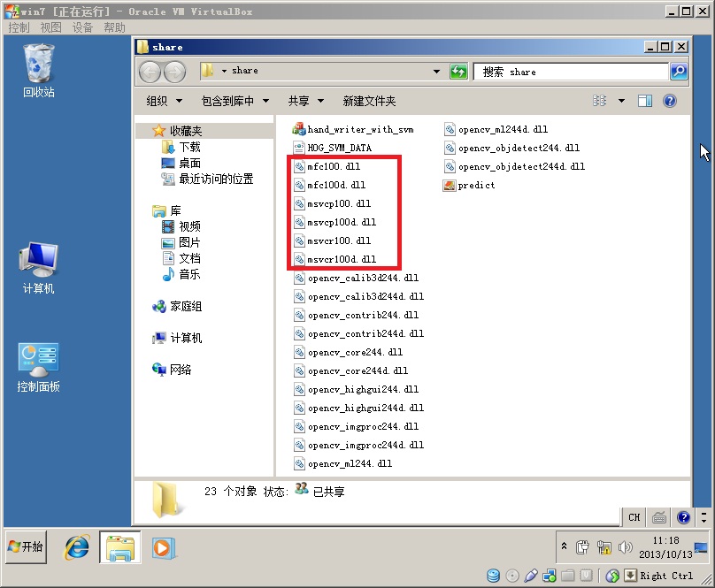Open the power plug tray icon
Viewport: 715px width, 588px height.
(582, 547)
